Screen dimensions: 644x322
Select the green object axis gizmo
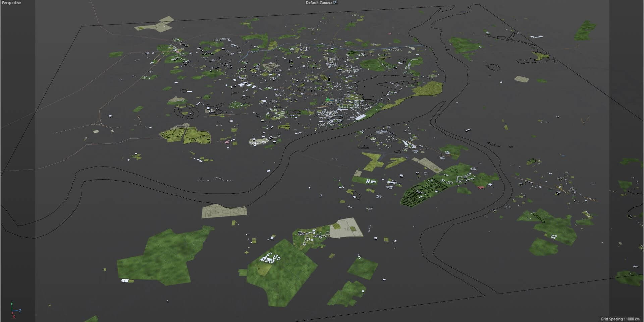(x=328, y=100)
